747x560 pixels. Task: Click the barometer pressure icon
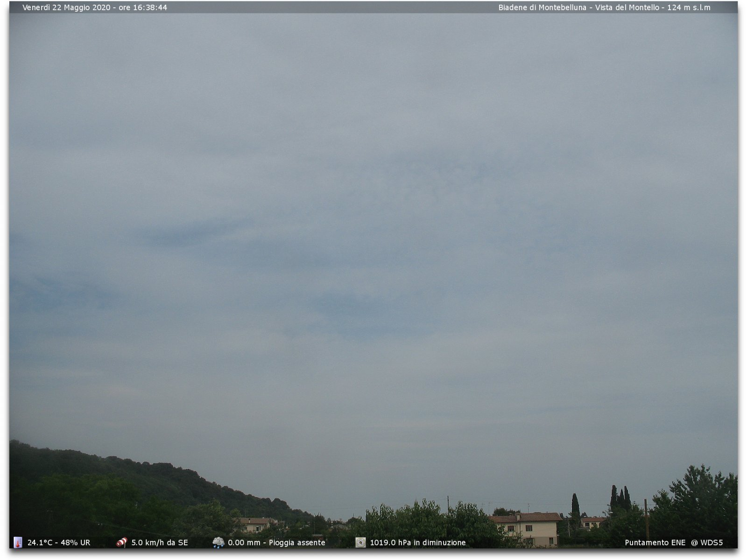click(x=360, y=542)
